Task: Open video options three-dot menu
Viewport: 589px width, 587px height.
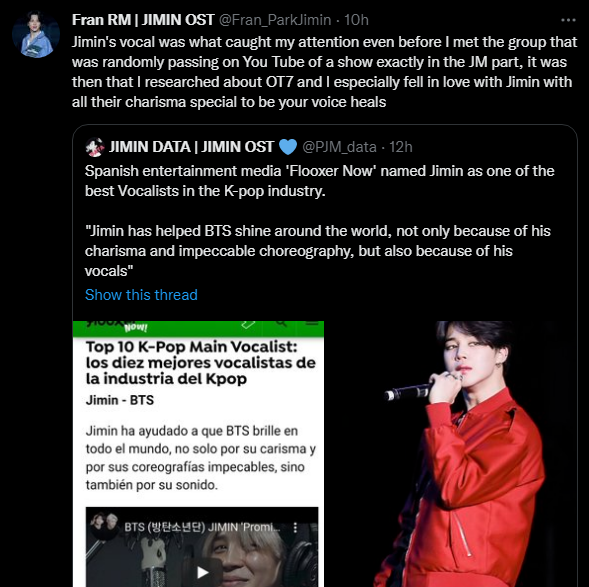Action: pyautogui.click(x=295, y=527)
